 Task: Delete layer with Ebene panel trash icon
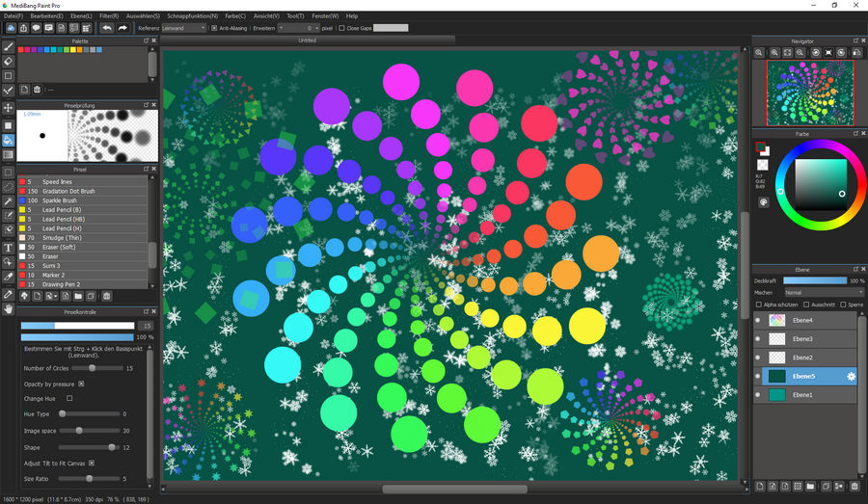[854, 487]
